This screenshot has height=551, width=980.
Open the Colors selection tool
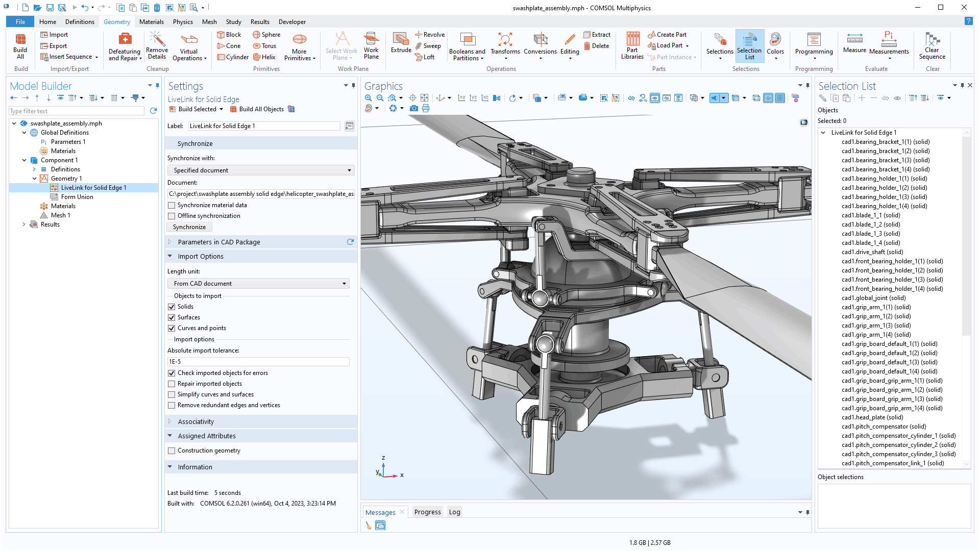[x=775, y=45]
